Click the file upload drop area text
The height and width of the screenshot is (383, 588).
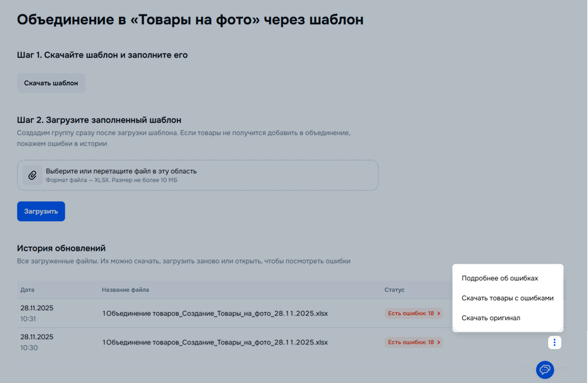(121, 172)
